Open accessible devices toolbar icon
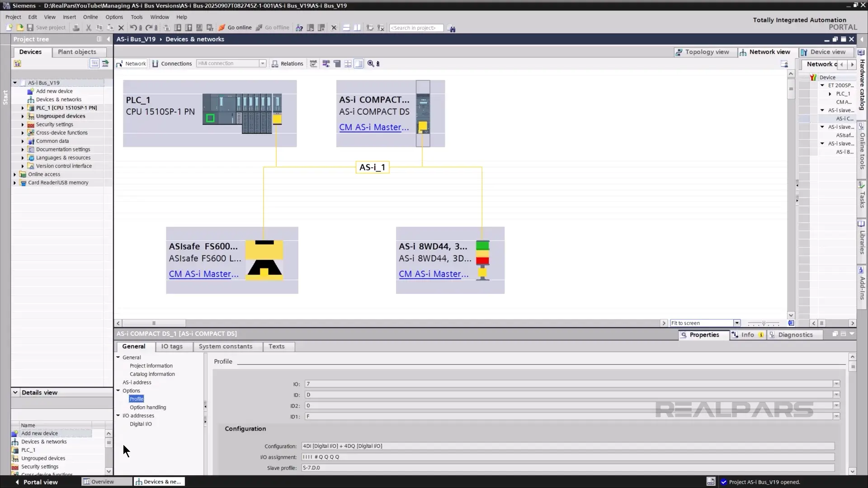This screenshot has height=488, width=868. [299, 28]
